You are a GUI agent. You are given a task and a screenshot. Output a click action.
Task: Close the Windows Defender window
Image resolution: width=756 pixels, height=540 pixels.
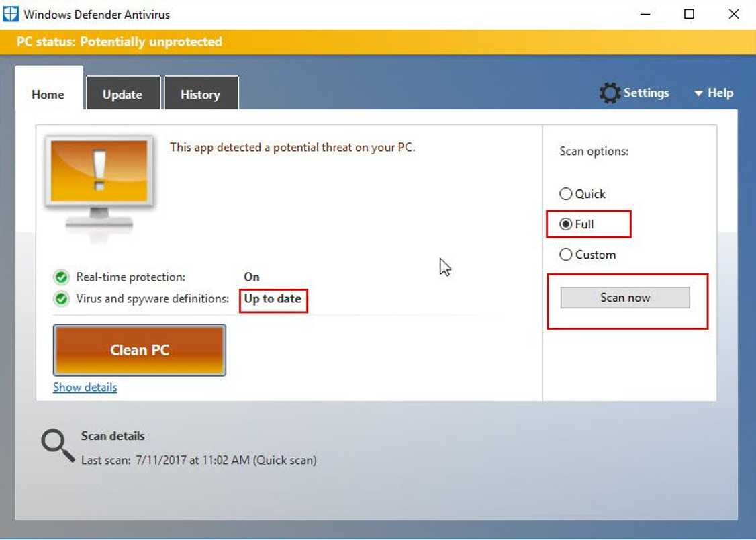pos(734,15)
